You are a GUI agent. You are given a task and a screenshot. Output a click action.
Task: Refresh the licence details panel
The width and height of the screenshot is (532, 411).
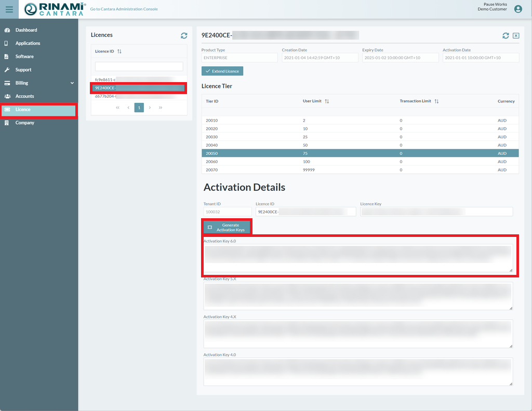[506, 35]
